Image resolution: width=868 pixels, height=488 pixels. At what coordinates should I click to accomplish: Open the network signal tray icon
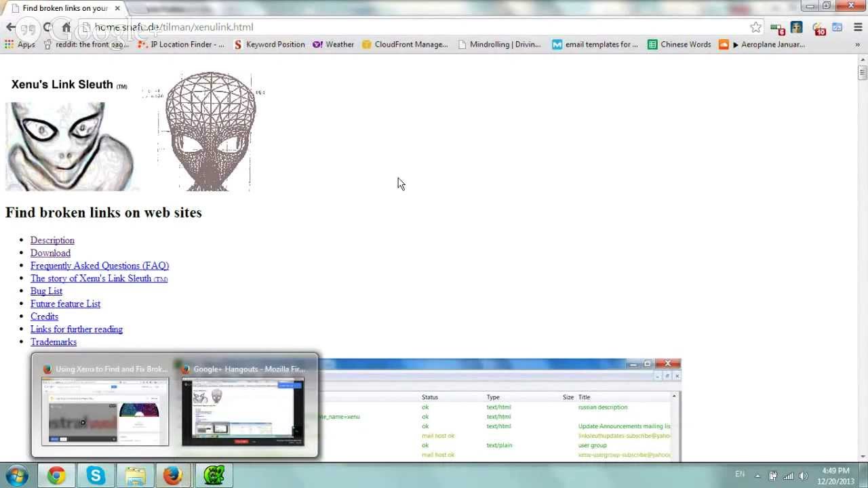(788, 476)
